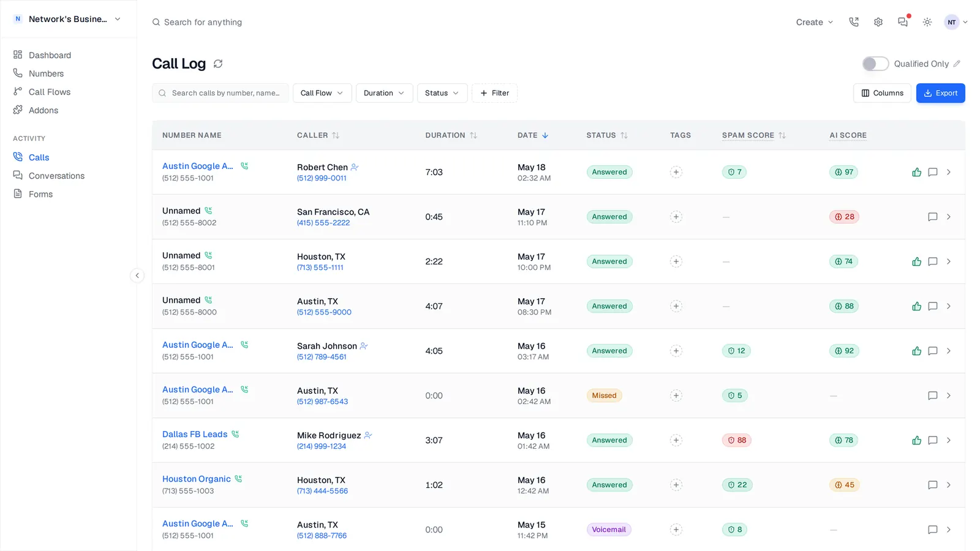Open comment on Voicemail call row
This screenshot has height=551, width=980.
[x=933, y=530]
